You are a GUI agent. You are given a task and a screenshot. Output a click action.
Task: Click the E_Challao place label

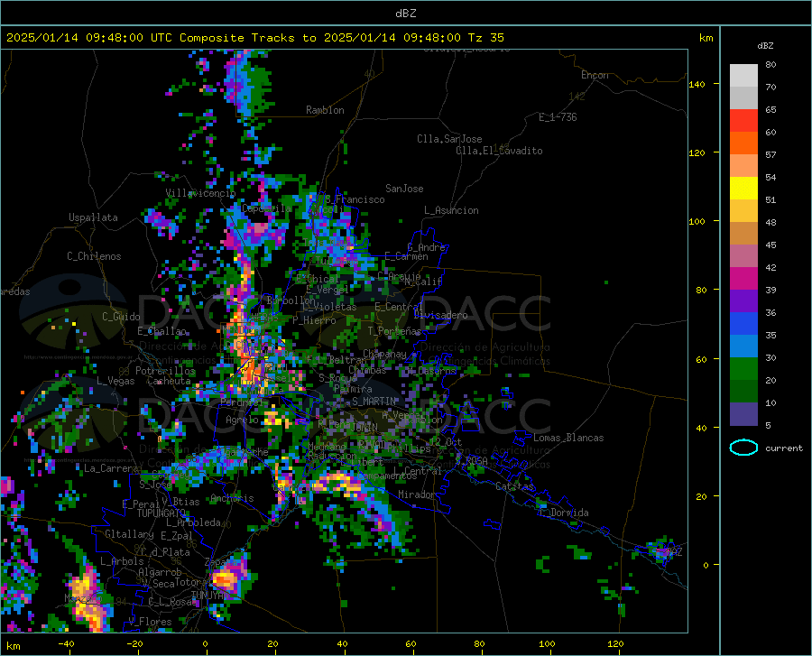(161, 331)
